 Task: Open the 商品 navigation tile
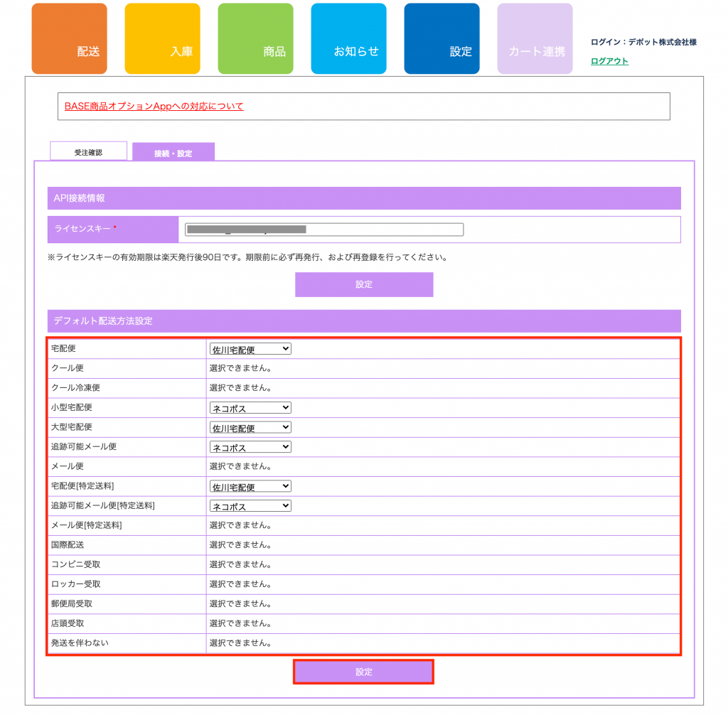pos(255,39)
